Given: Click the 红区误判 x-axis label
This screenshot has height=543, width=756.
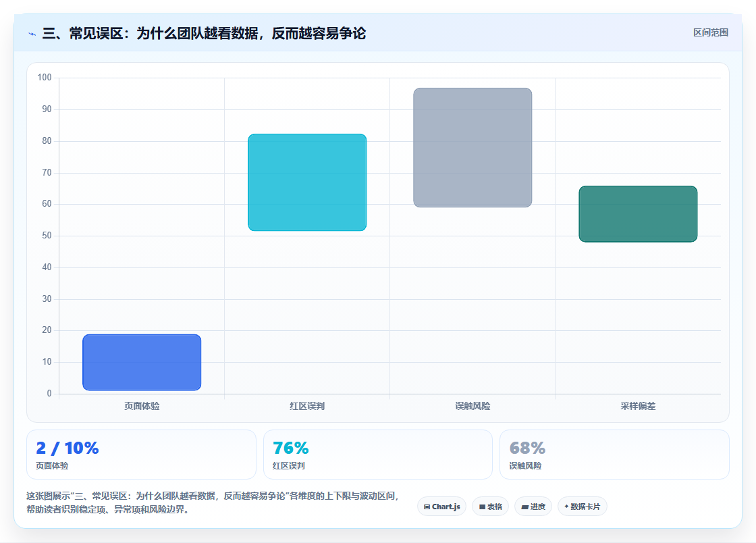Looking at the screenshot, I should click(x=307, y=406).
